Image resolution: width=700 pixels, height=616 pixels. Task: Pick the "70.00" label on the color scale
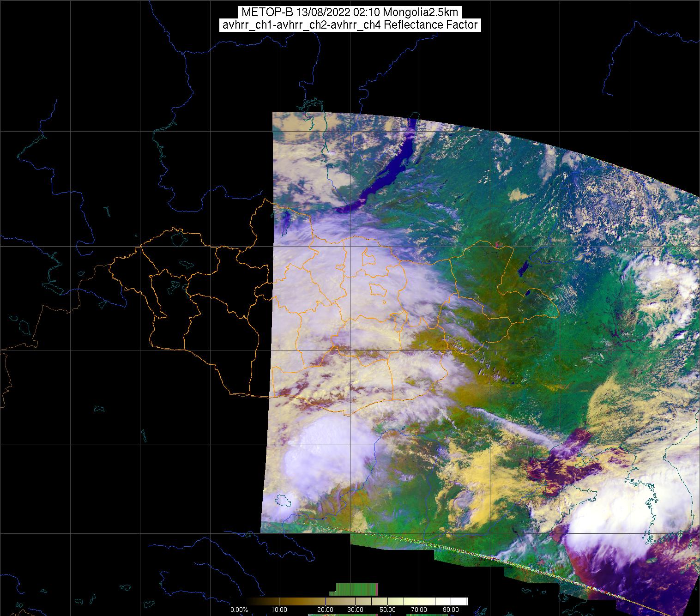point(418,610)
